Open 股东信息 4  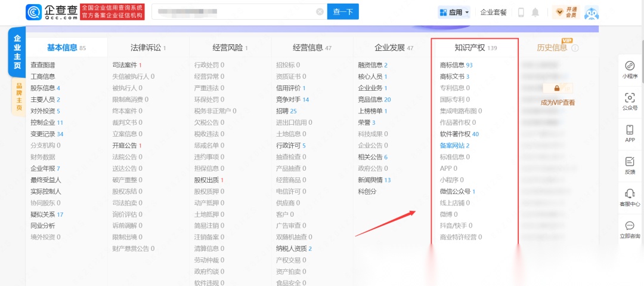click(45, 88)
